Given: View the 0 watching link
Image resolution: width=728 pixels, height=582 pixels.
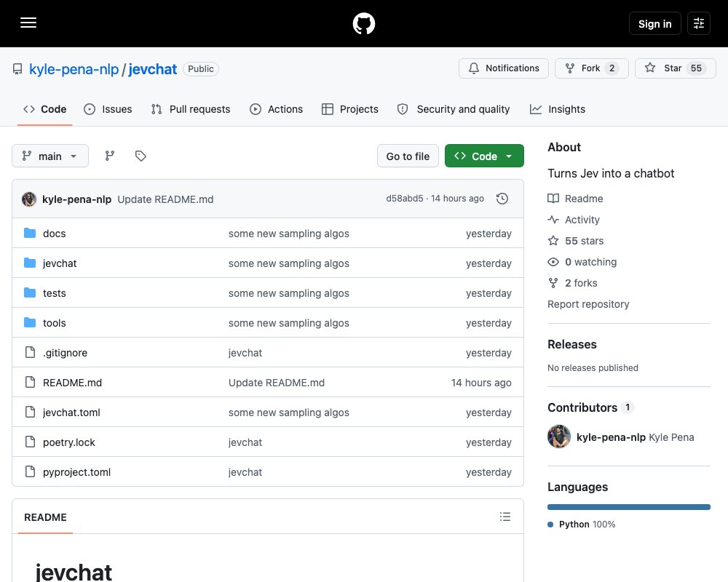Looking at the screenshot, I should click(x=582, y=262).
